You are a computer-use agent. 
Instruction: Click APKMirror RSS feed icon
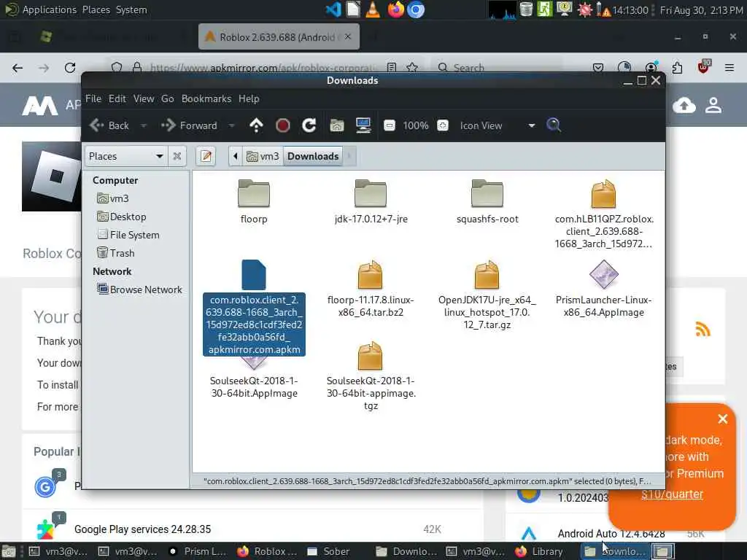click(703, 329)
